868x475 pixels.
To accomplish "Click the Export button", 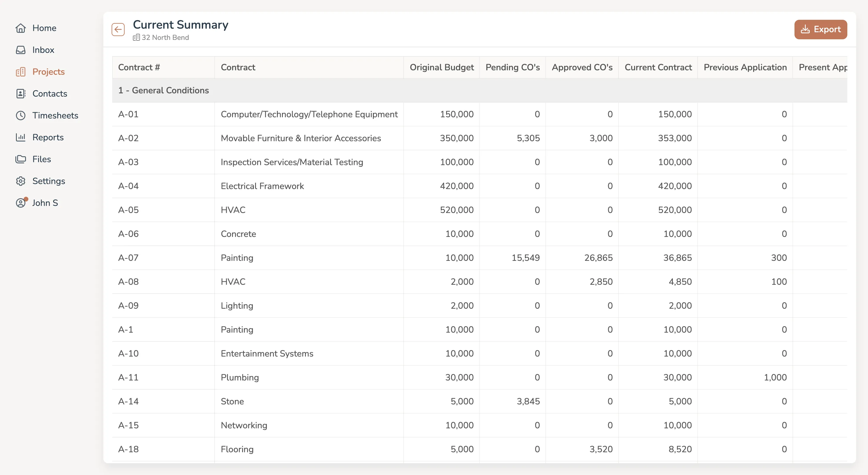I will pyautogui.click(x=821, y=29).
